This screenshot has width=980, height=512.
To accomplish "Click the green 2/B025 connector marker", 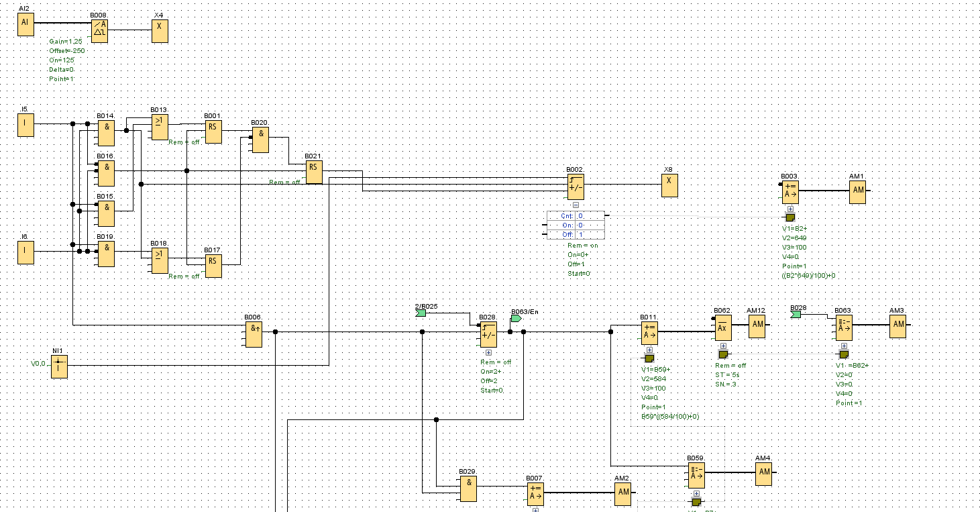I will tap(421, 313).
